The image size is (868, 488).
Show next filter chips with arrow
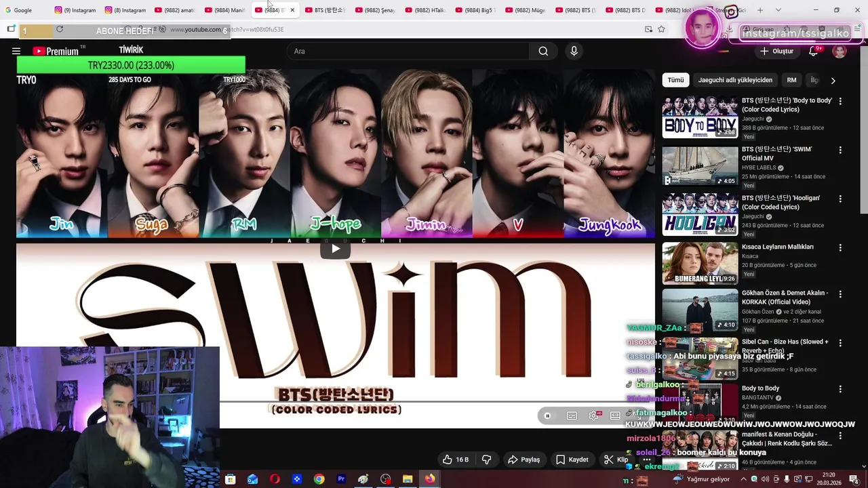833,80
